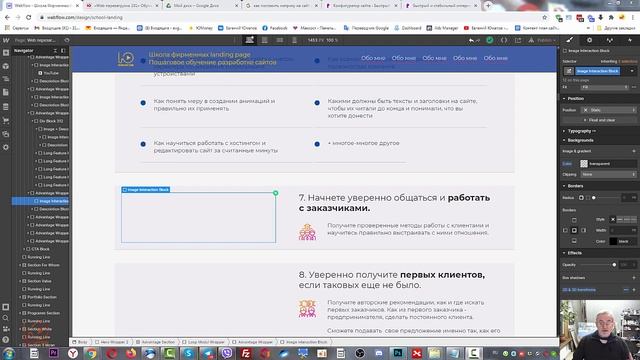Open the Position Static dropdown
Image resolution: width=640 pixels, height=360 pixels.
coord(608,110)
